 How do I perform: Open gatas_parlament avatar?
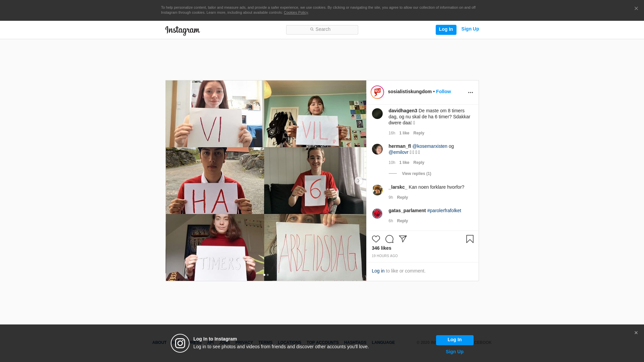pyautogui.click(x=377, y=214)
